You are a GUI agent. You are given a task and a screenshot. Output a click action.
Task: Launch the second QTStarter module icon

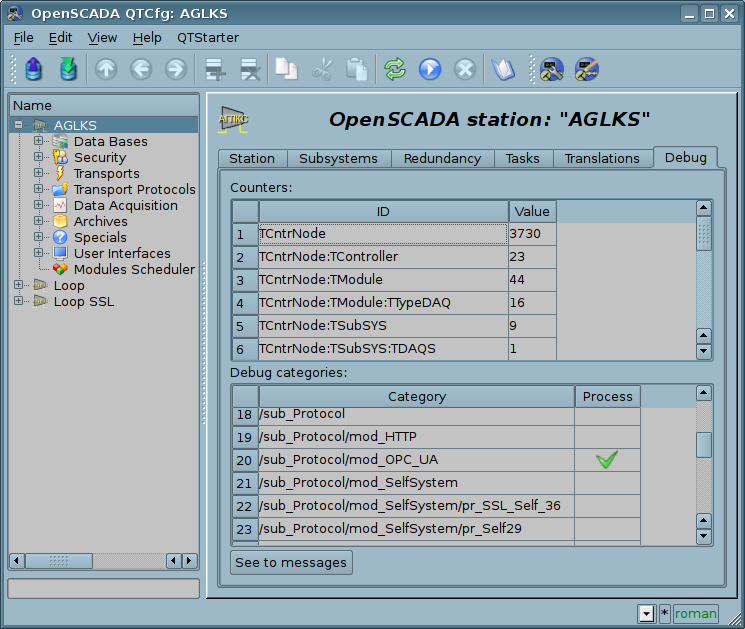click(587, 69)
